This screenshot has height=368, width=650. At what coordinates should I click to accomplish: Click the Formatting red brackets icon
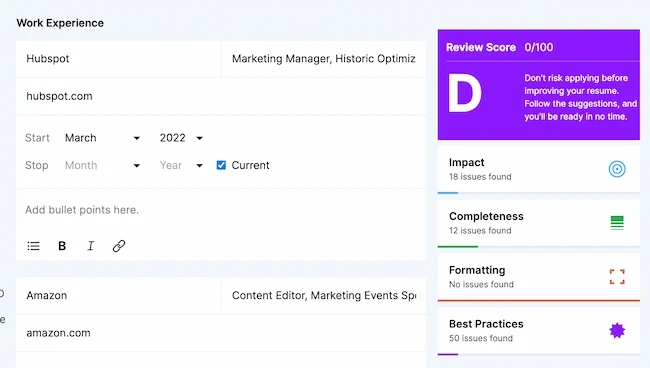pyautogui.click(x=617, y=277)
